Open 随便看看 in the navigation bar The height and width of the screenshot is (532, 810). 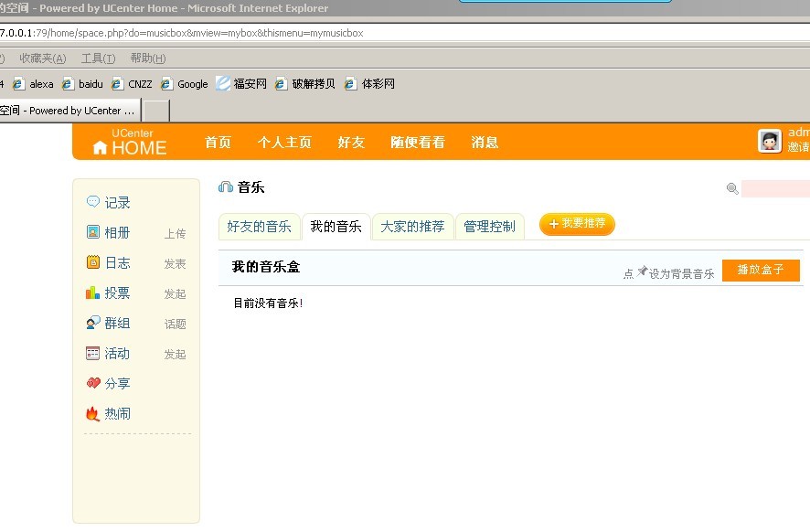[418, 142]
